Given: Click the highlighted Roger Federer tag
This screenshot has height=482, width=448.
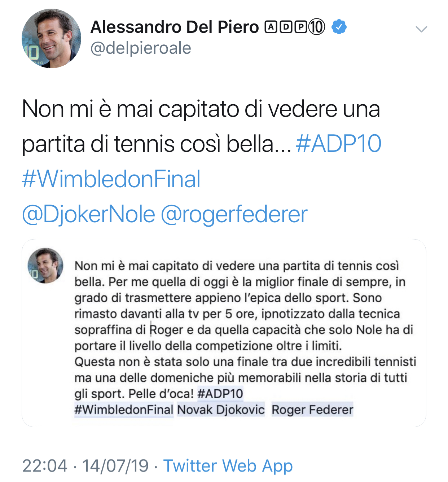Looking at the screenshot, I should coord(312,410).
